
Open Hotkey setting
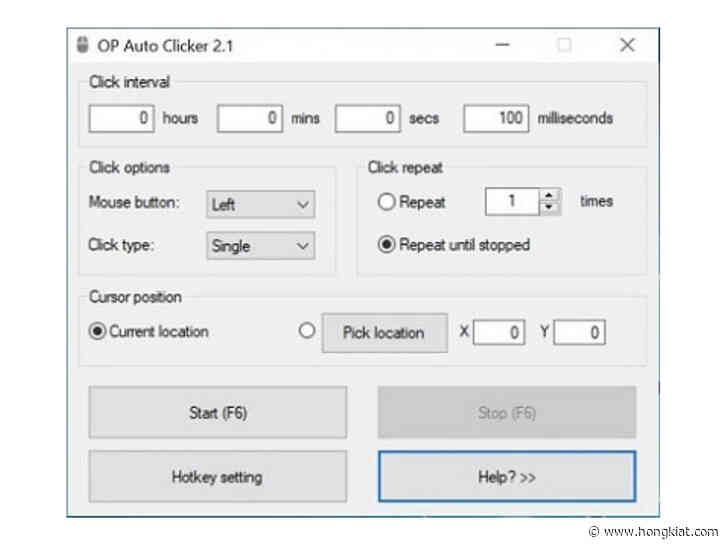click(218, 476)
